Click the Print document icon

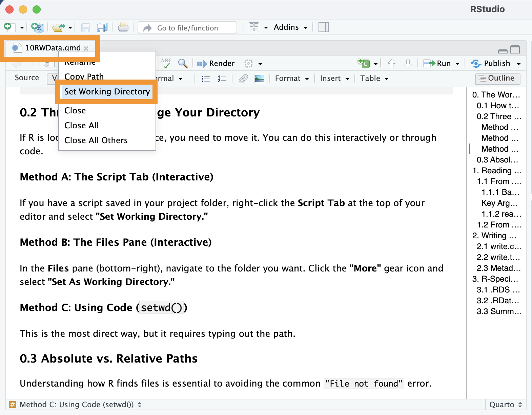coord(123,27)
